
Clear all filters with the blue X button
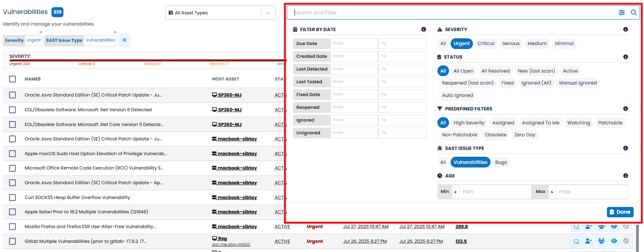click(124, 40)
